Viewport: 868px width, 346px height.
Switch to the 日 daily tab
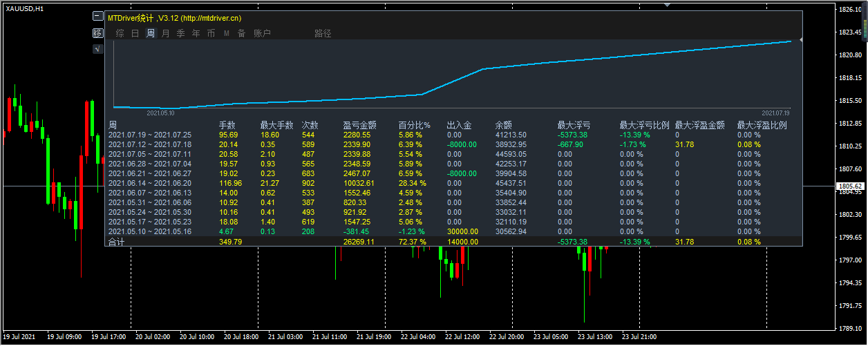[135, 33]
